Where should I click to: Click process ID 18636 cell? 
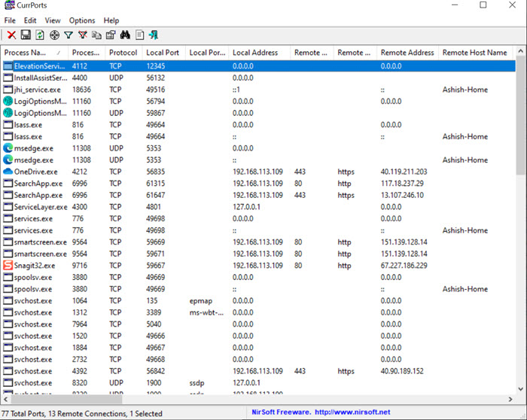pyautogui.click(x=81, y=90)
